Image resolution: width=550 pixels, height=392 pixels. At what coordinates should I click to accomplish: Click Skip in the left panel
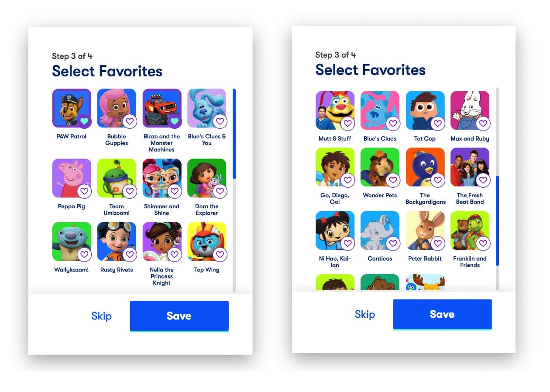(x=101, y=316)
